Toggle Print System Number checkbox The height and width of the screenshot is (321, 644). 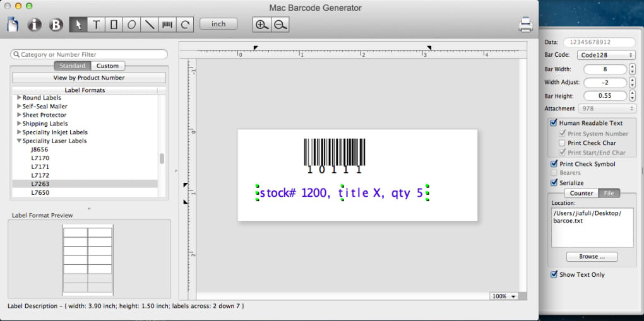563,134
